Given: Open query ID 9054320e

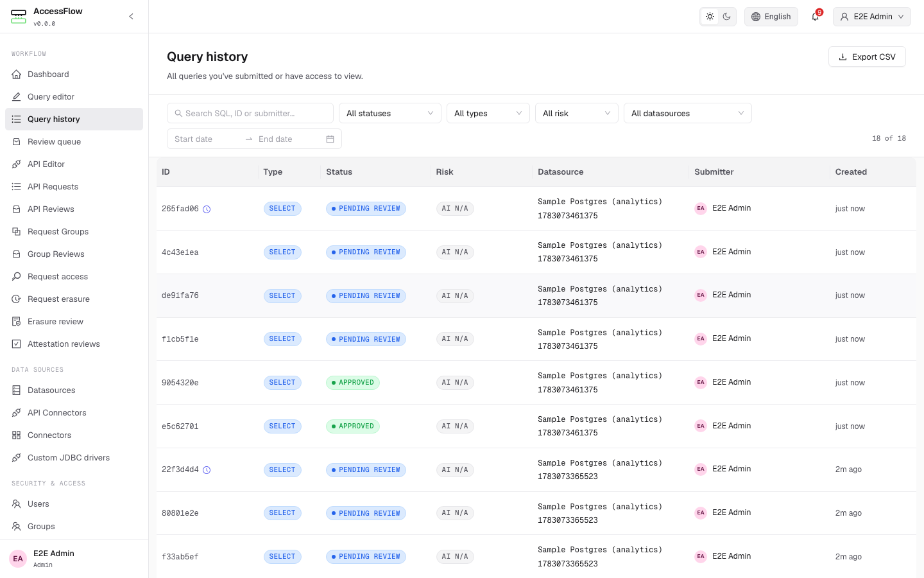Looking at the screenshot, I should [x=180, y=383].
